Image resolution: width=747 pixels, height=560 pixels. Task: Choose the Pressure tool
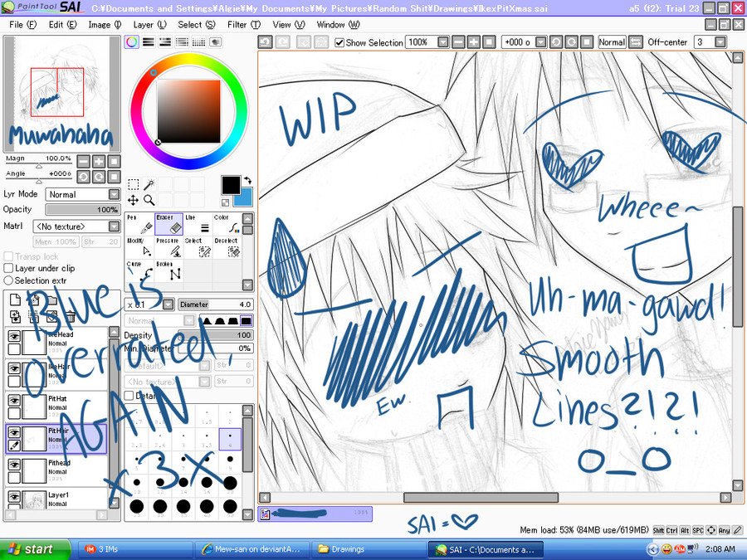168,247
